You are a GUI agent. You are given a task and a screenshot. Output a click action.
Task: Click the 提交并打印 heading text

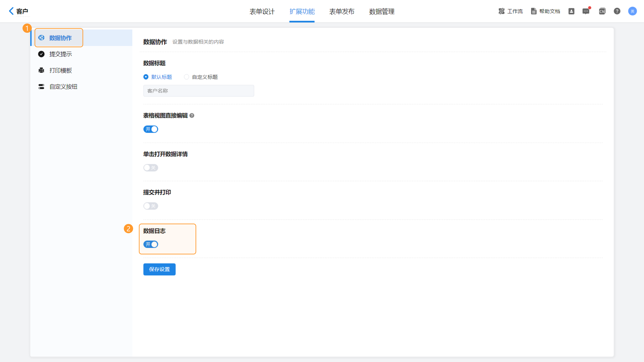point(157,192)
